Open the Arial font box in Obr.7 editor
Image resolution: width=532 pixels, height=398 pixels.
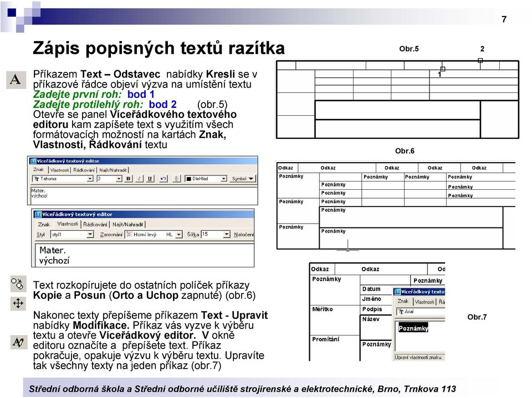point(421,312)
